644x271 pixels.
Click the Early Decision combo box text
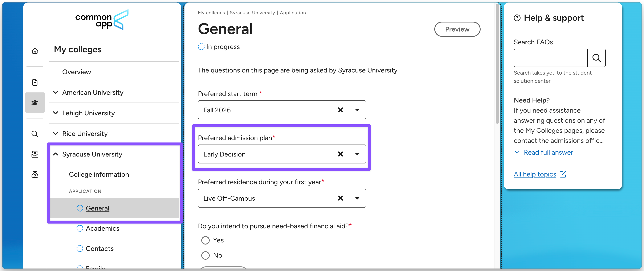224,154
